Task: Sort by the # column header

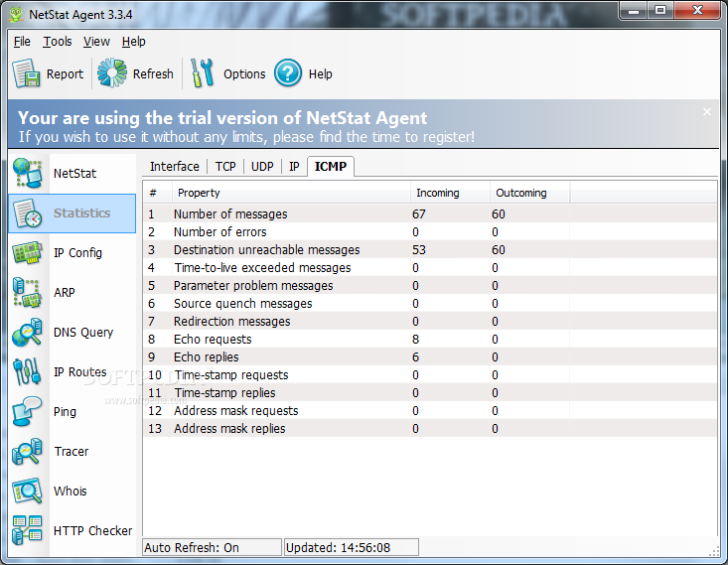Action: click(157, 193)
